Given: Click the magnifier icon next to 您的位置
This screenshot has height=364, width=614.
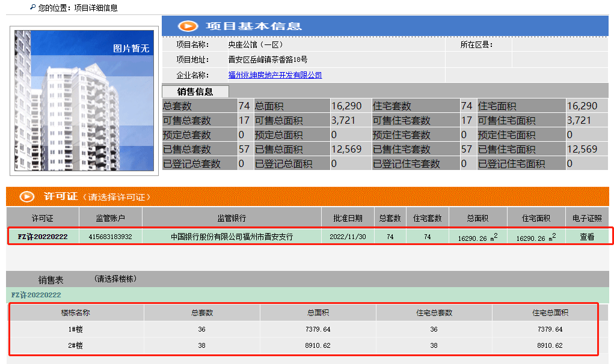Looking at the screenshot, I should (33, 7).
